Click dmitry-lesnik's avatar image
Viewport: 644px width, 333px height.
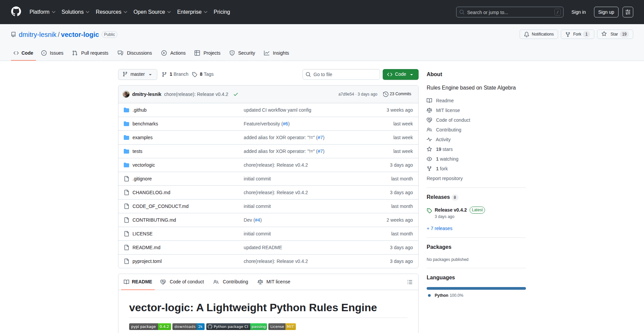click(x=126, y=94)
